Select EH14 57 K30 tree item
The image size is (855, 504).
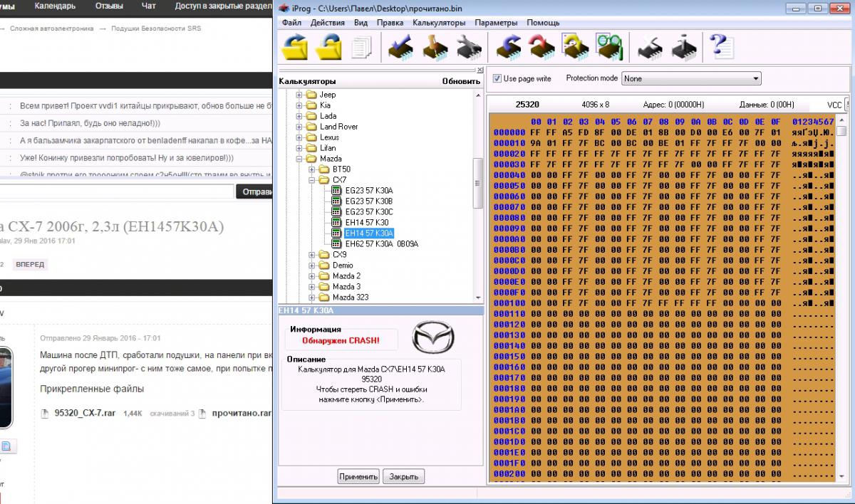point(367,223)
